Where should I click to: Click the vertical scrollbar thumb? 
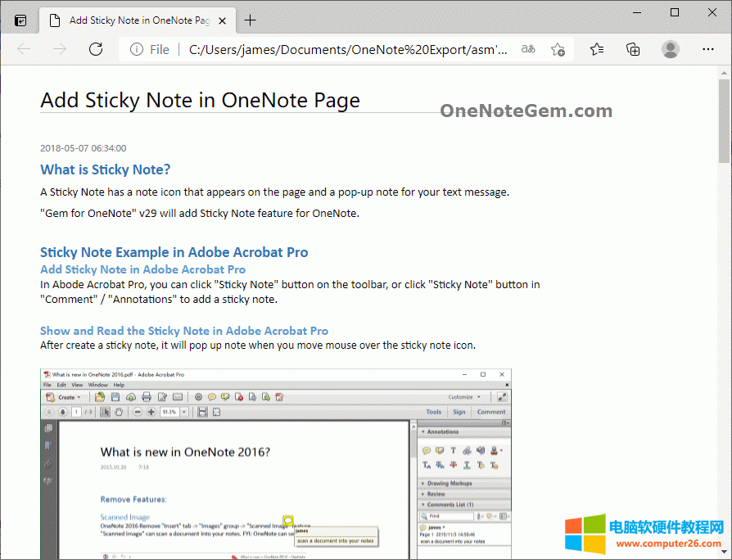coord(724,119)
